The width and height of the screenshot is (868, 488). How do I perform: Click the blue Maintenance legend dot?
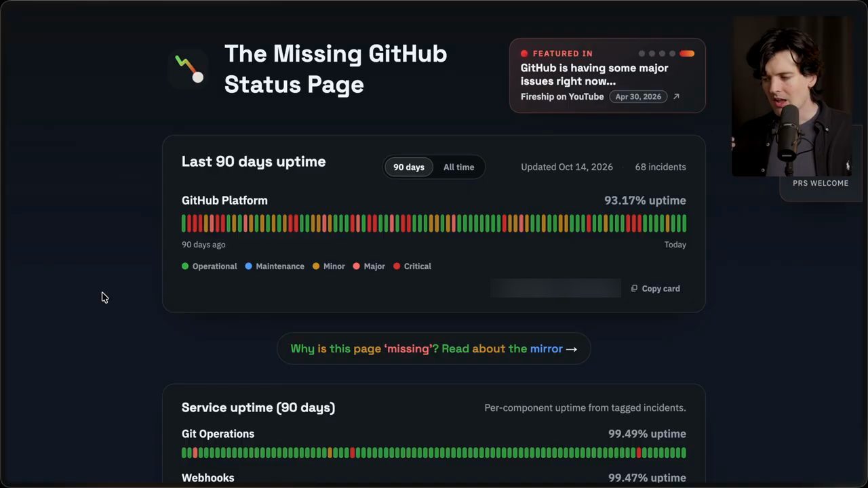pos(248,266)
